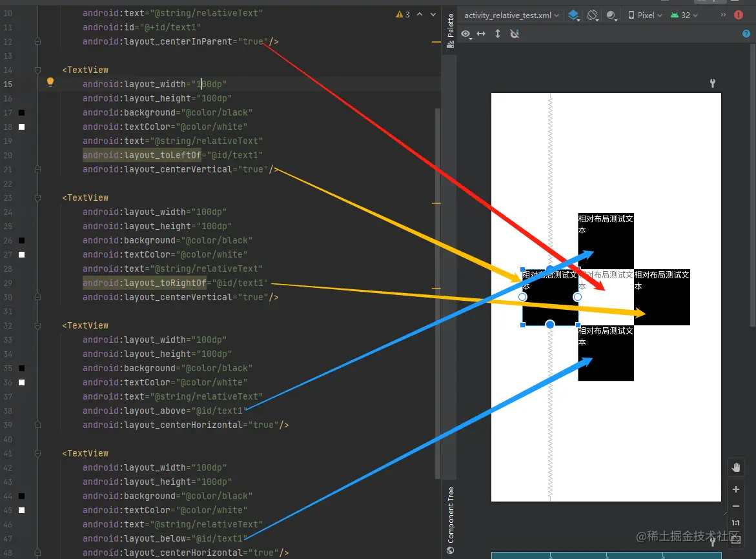Collapse the TextView block starting line 41
Viewport: 756px width, 559px height.
coord(37,454)
